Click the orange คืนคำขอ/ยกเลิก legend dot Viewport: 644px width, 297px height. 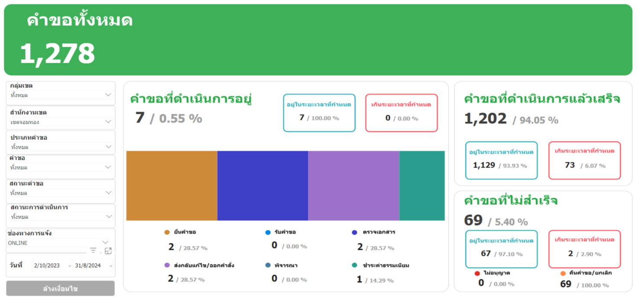563,274
